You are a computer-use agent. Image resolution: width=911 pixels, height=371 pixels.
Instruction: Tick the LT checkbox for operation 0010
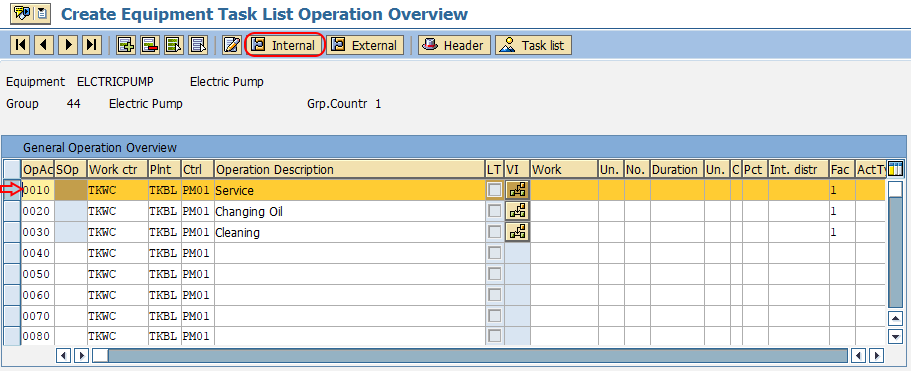[x=494, y=190]
